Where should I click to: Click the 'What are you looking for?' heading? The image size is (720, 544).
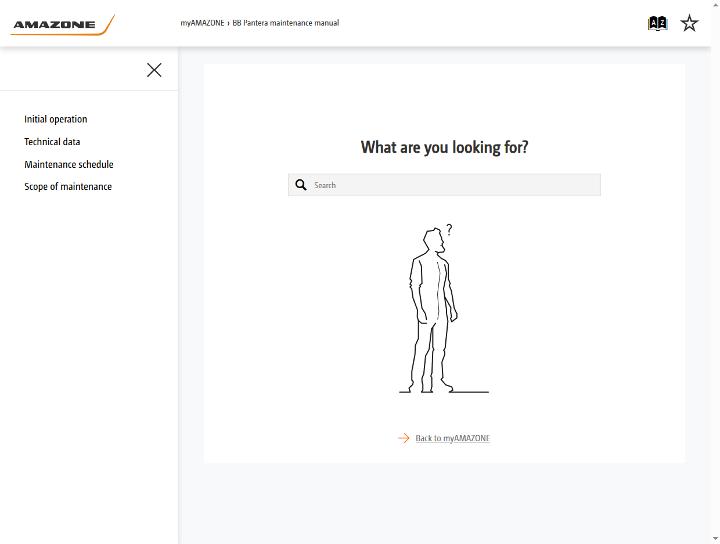tap(444, 147)
